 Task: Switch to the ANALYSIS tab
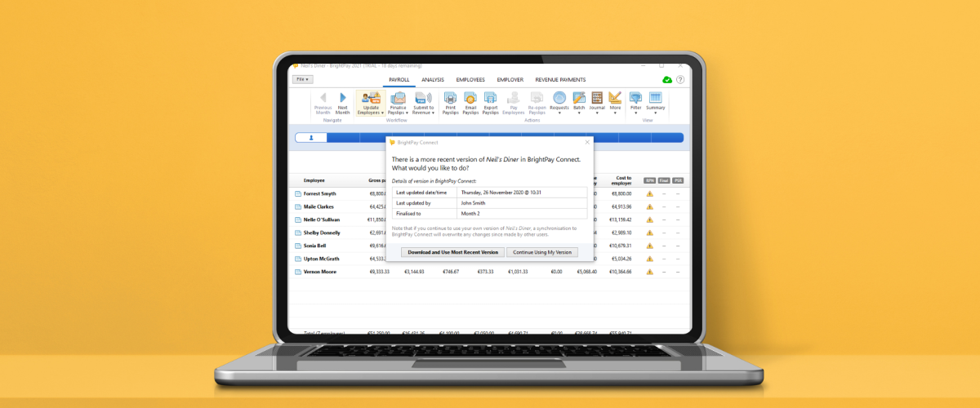coord(433,80)
